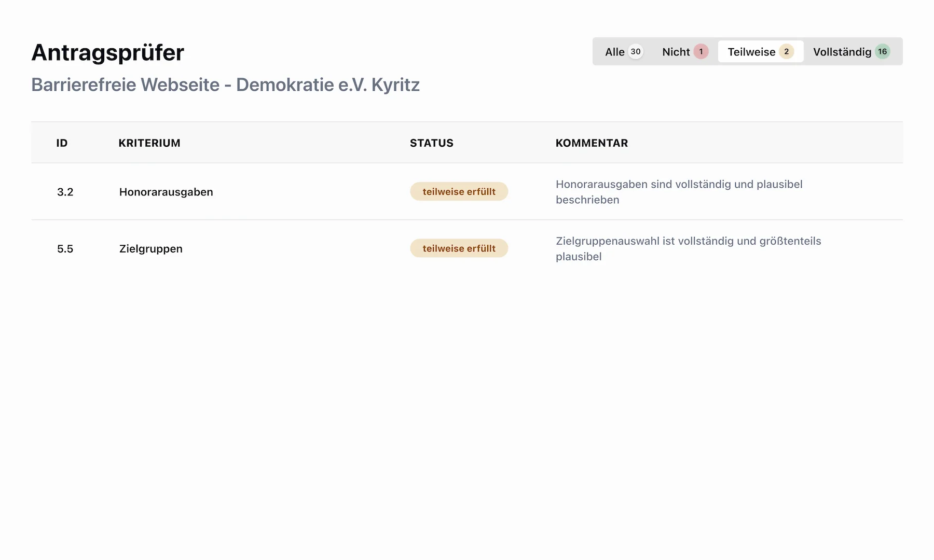This screenshot has width=934, height=560.
Task: Click the yellow count badge on Teilweise
Action: pyautogui.click(x=787, y=52)
